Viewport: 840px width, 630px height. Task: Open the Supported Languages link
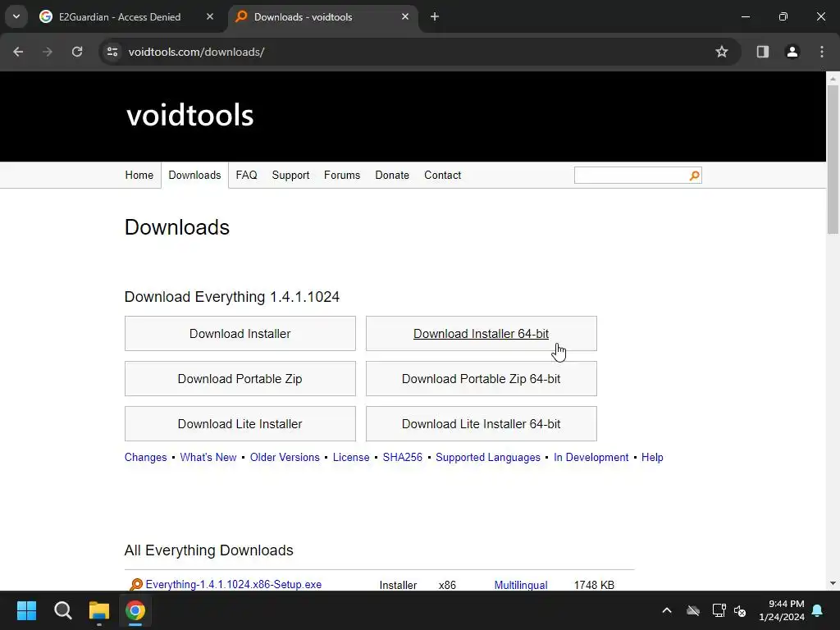click(x=488, y=458)
